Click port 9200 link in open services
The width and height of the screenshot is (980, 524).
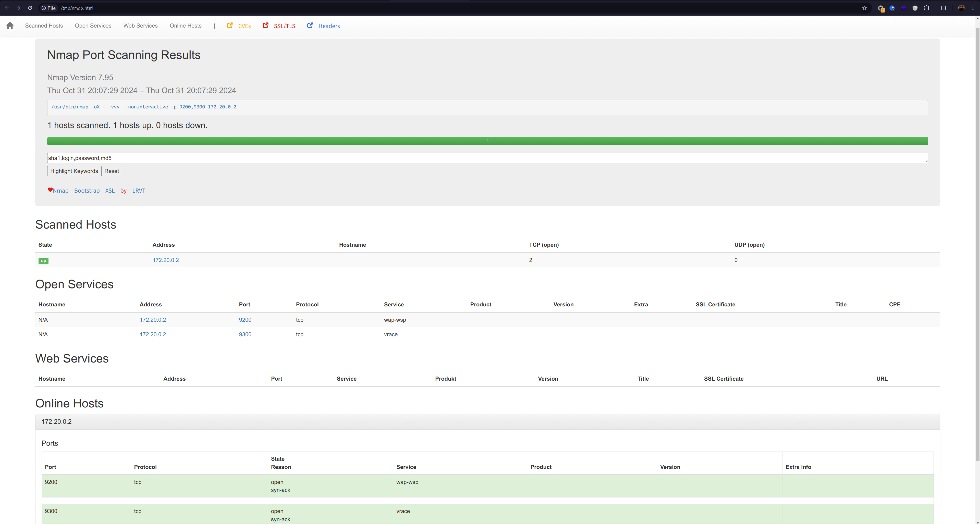point(245,319)
